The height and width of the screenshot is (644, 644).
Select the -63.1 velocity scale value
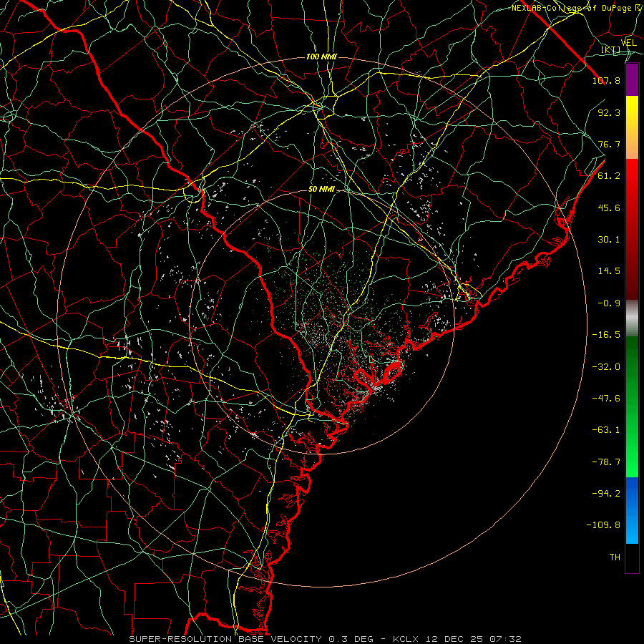[606, 430]
